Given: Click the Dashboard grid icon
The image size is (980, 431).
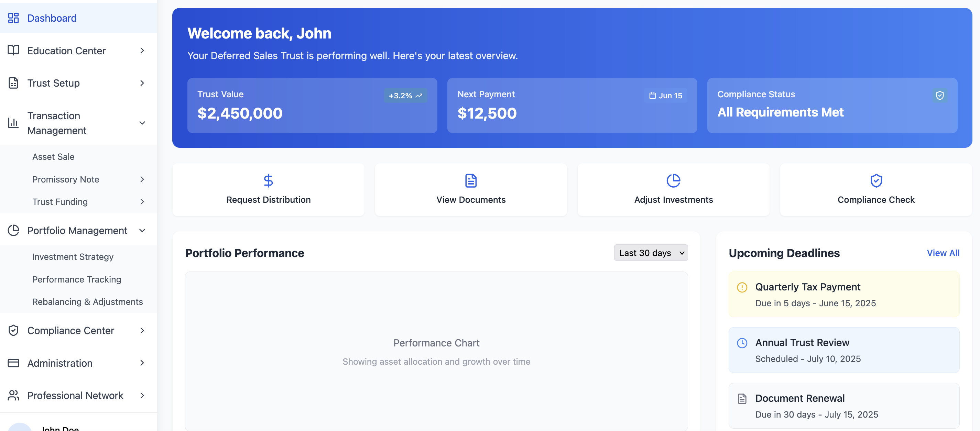Looking at the screenshot, I should click(13, 18).
